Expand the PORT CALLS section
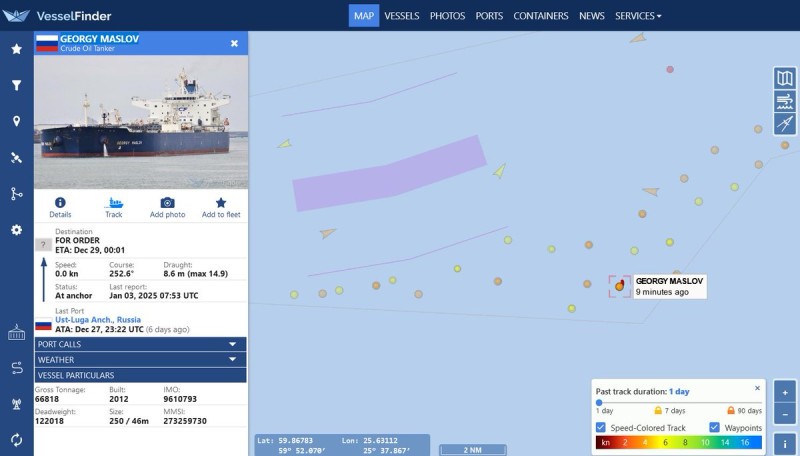This screenshot has width=800, height=456. pos(140,344)
